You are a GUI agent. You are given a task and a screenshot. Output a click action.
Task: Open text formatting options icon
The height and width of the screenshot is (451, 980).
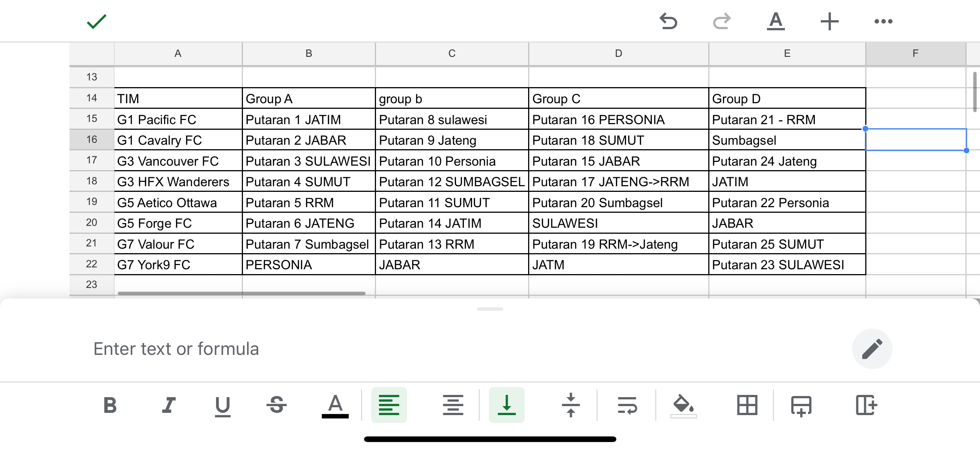coord(775,21)
